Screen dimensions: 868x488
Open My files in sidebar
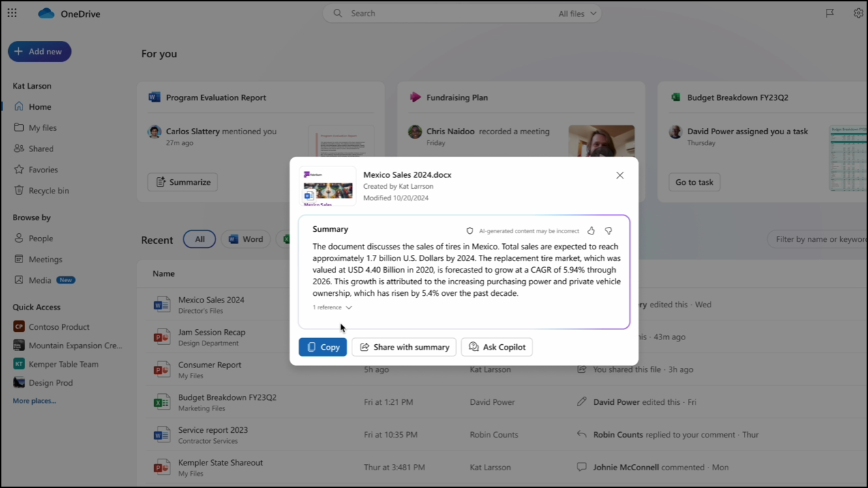click(42, 128)
